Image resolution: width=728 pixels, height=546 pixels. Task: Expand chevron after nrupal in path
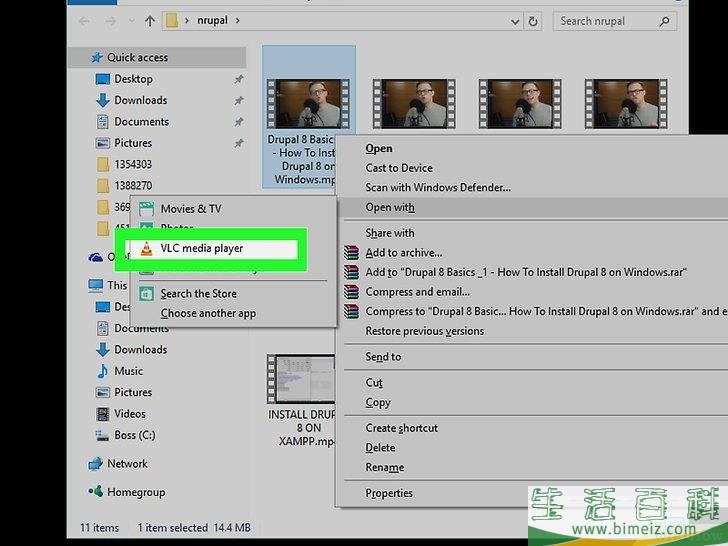(237, 20)
